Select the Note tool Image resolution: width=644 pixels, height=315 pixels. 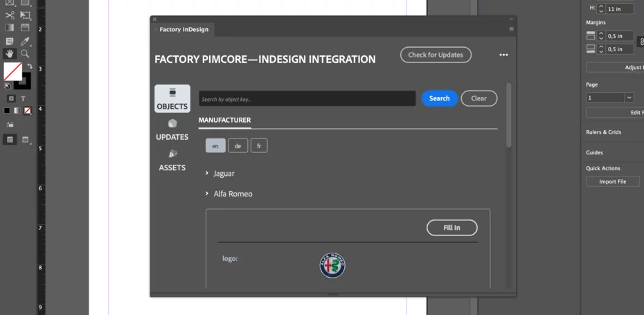pyautogui.click(x=10, y=41)
